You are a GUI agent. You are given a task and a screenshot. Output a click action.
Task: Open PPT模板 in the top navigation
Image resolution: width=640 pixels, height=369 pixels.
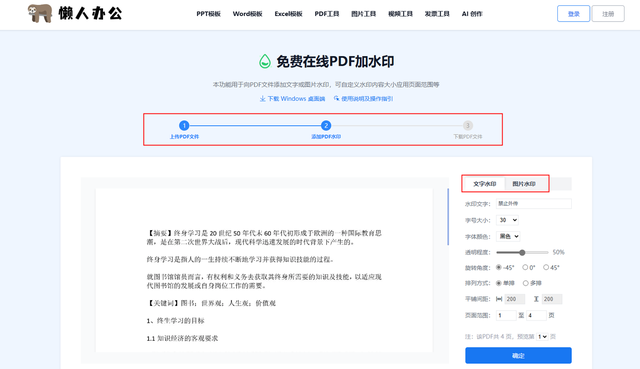(208, 13)
